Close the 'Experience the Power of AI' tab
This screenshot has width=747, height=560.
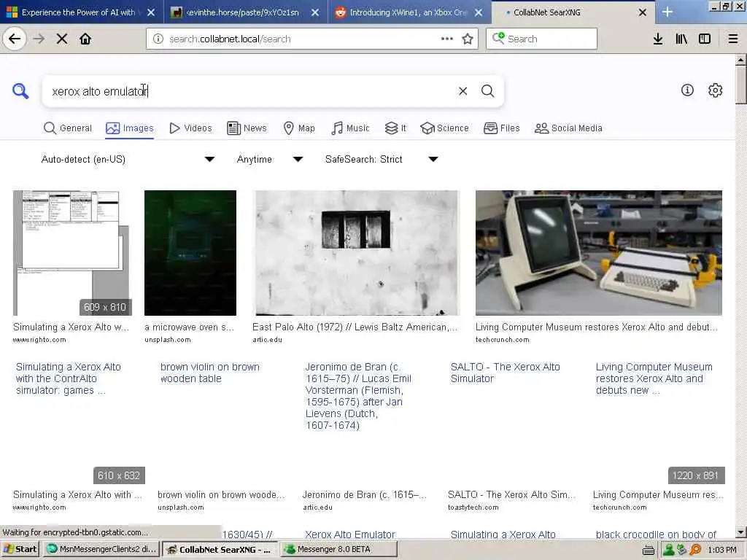click(151, 12)
